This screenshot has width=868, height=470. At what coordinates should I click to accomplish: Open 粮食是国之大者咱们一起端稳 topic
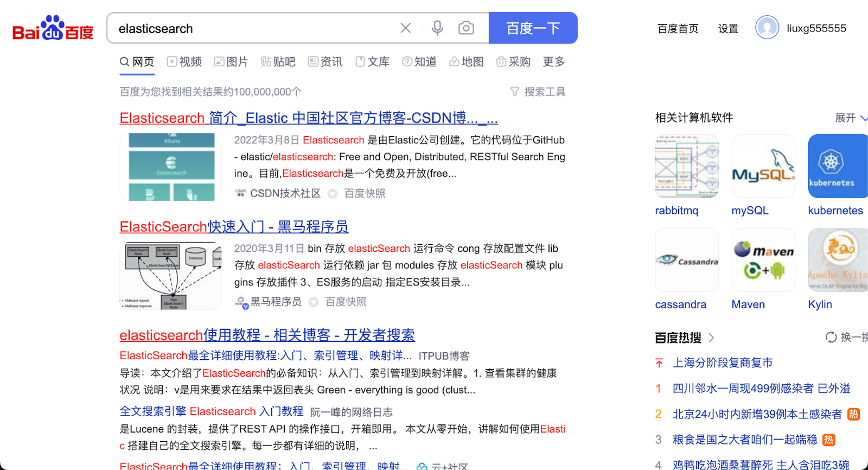click(745, 440)
